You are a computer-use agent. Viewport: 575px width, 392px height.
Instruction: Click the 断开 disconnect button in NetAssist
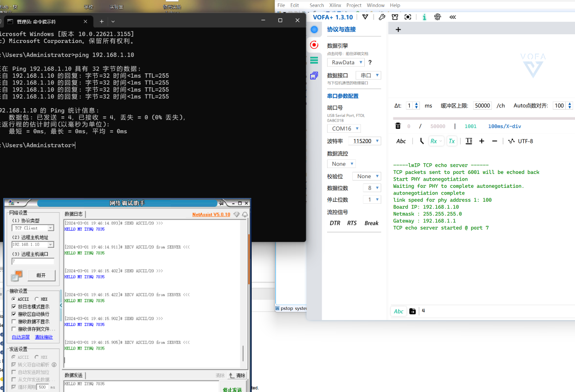(41, 275)
